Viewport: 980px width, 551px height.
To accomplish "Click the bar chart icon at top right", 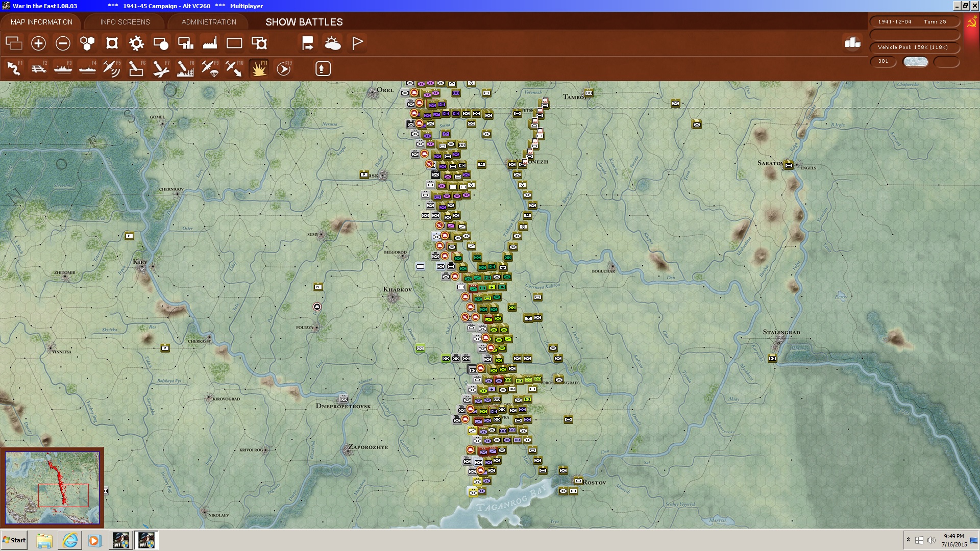I will point(852,43).
